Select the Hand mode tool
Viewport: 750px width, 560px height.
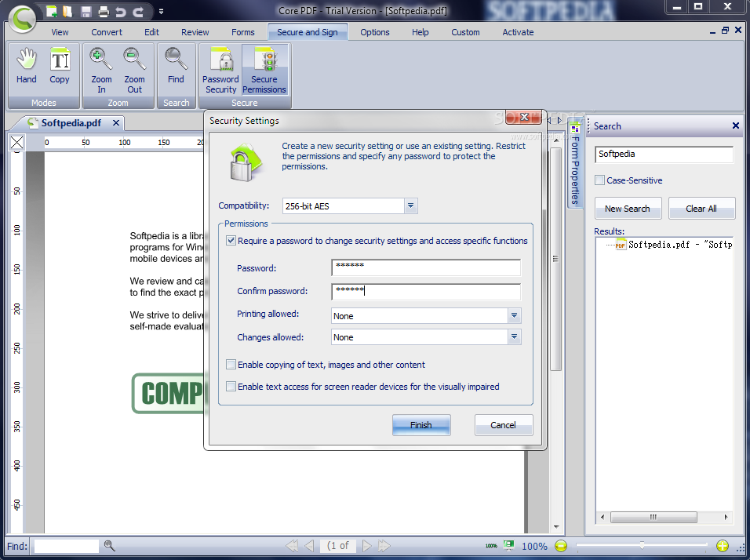(27, 67)
